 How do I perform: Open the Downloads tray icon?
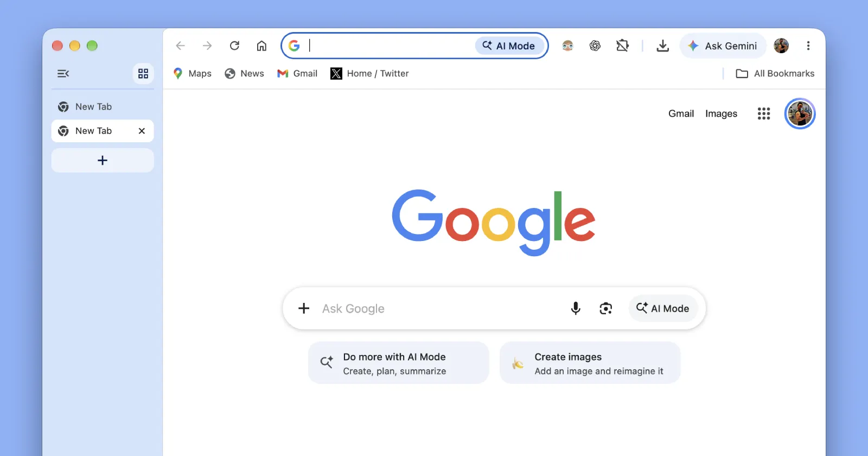[x=662, y=46]
